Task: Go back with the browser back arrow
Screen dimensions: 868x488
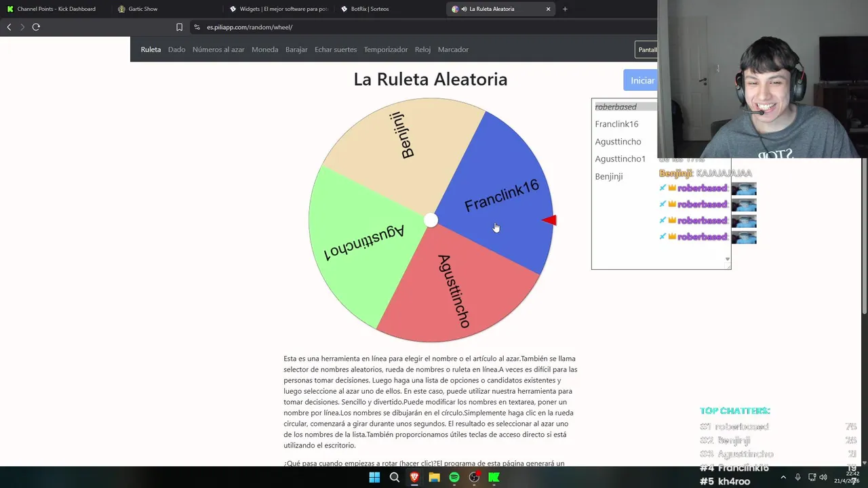Action: pyautogui.click(x=9, y=27)
